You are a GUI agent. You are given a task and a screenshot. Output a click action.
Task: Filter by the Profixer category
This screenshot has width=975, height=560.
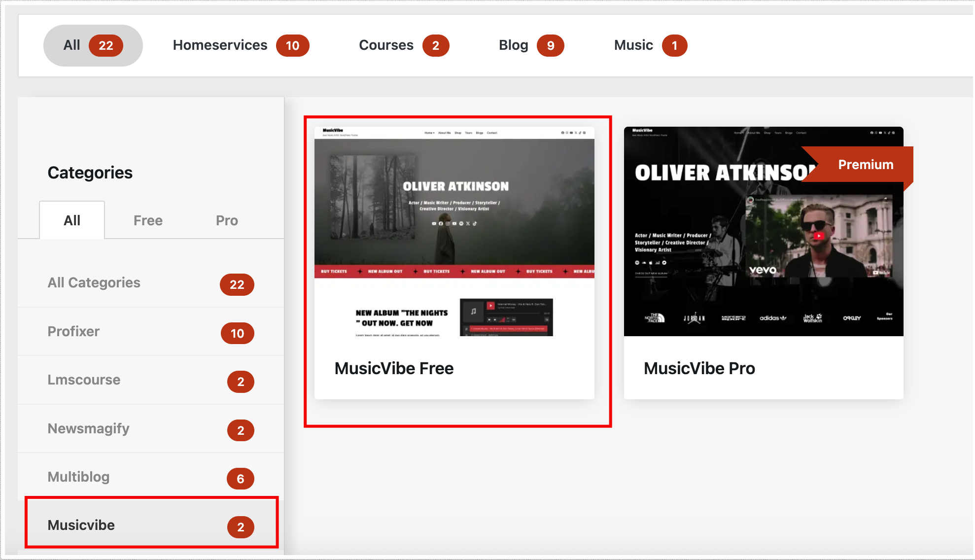pyautogui.click(x=151, y=332)
